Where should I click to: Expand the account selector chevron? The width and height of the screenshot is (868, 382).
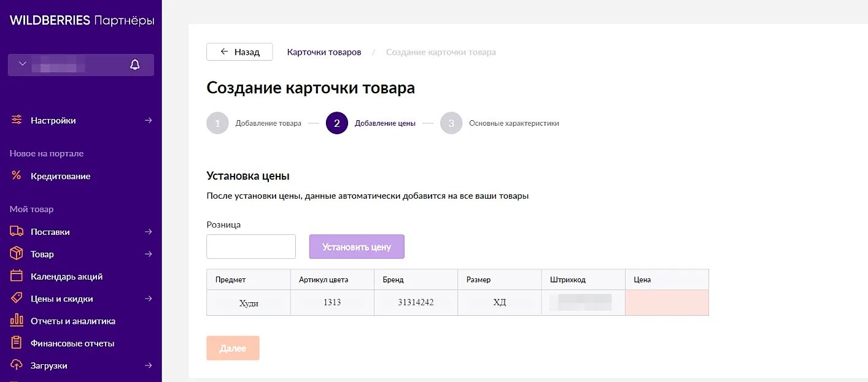point(23,64)
